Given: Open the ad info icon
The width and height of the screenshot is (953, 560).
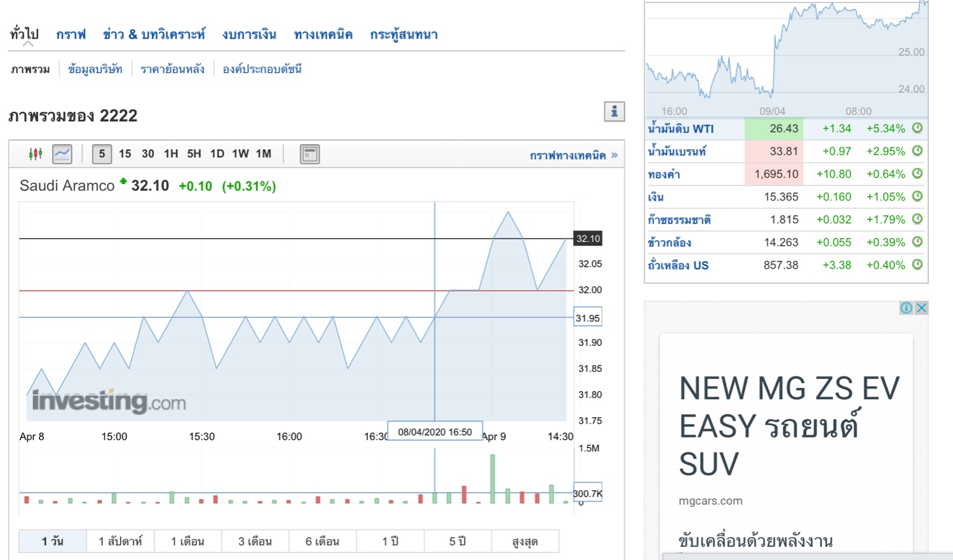Looking at the screenshot, I should coord(907,308).
